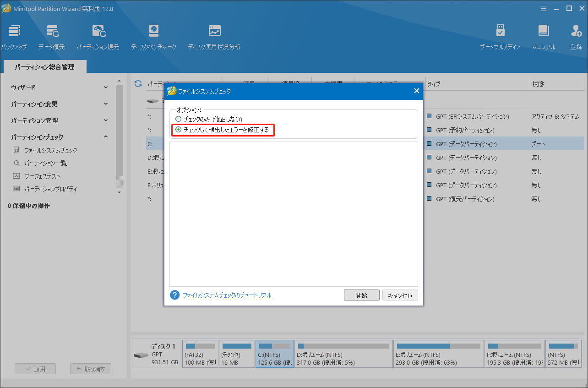Open the Manual (マニュアル) icon
The width and height of the screenshot is (588, 388).
coord(544,31)
